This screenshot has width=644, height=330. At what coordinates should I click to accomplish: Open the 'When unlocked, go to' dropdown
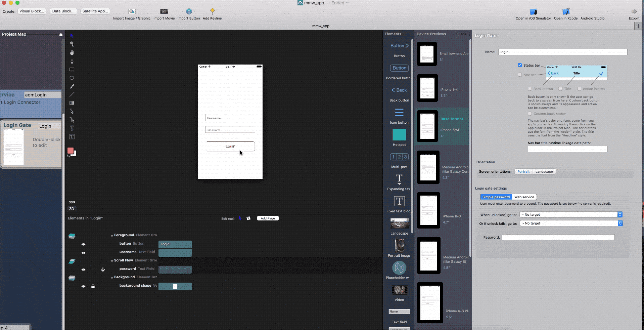tap(571, 214)
